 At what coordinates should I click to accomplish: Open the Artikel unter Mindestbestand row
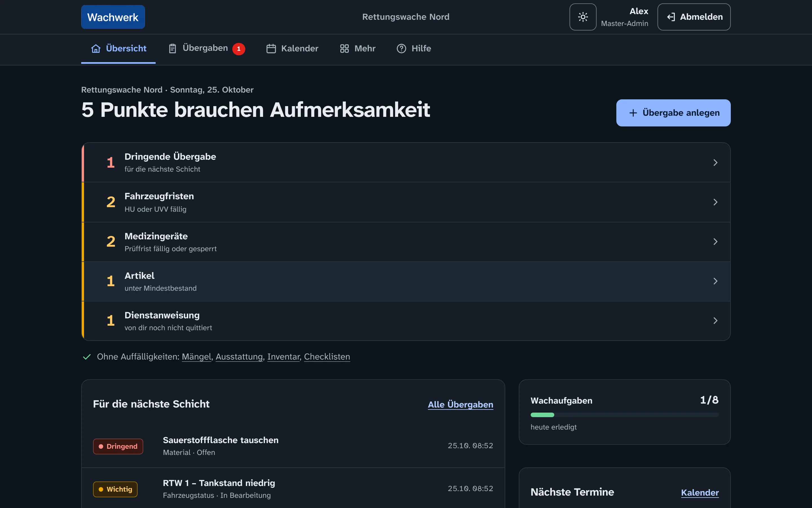pyautogui.click(x=406, y=282)
